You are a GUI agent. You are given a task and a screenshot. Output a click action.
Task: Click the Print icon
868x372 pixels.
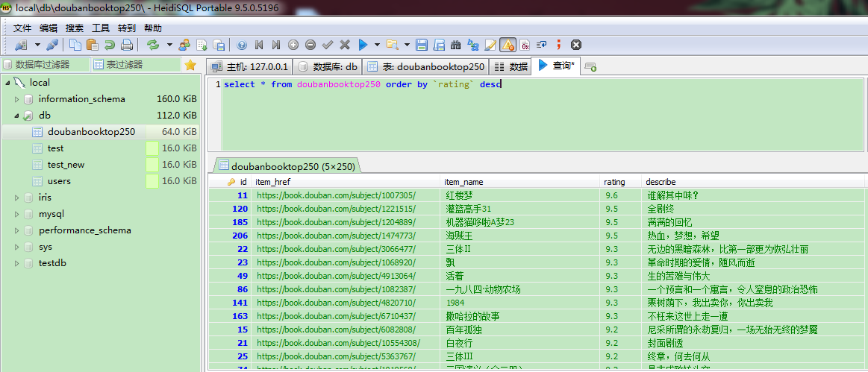pyautogui.click(x=127, y=45)
